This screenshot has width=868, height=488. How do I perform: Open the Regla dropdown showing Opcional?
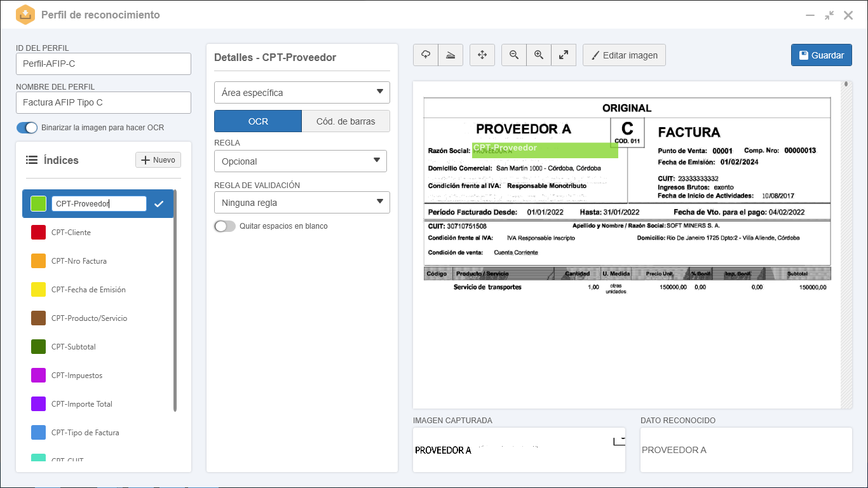point(301,161)
